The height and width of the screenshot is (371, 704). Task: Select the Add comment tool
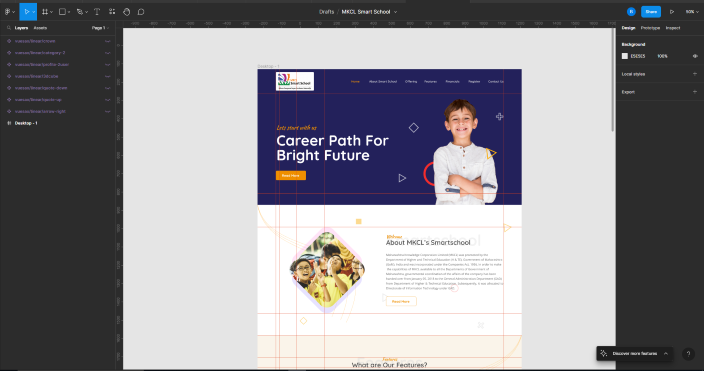141,12
